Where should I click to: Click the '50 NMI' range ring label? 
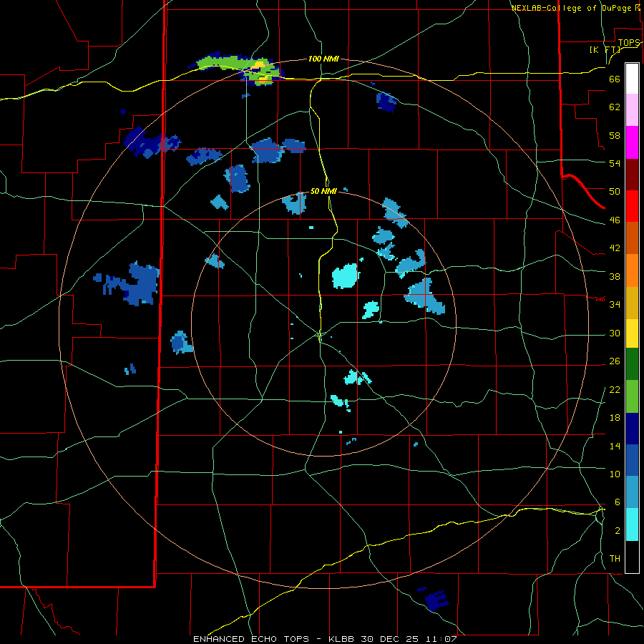click(x=323, y=191)
